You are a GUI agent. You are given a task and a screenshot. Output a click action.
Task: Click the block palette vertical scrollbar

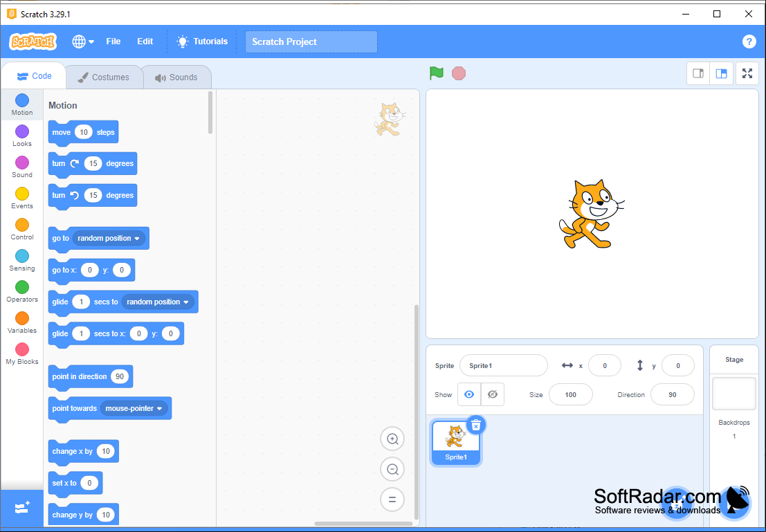coord(210,112)
